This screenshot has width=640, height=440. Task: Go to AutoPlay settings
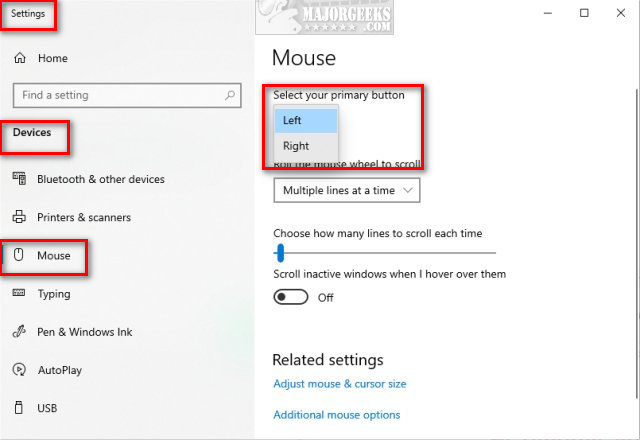click(59, 370)
